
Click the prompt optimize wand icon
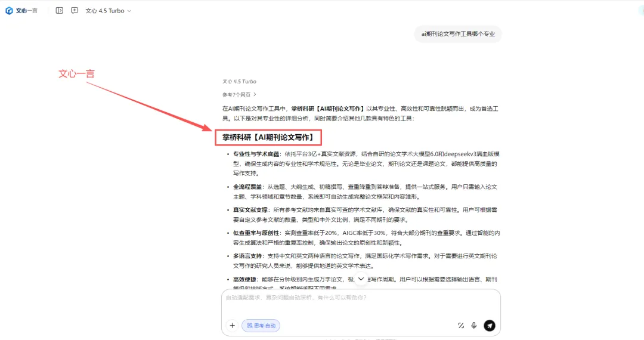461,326
